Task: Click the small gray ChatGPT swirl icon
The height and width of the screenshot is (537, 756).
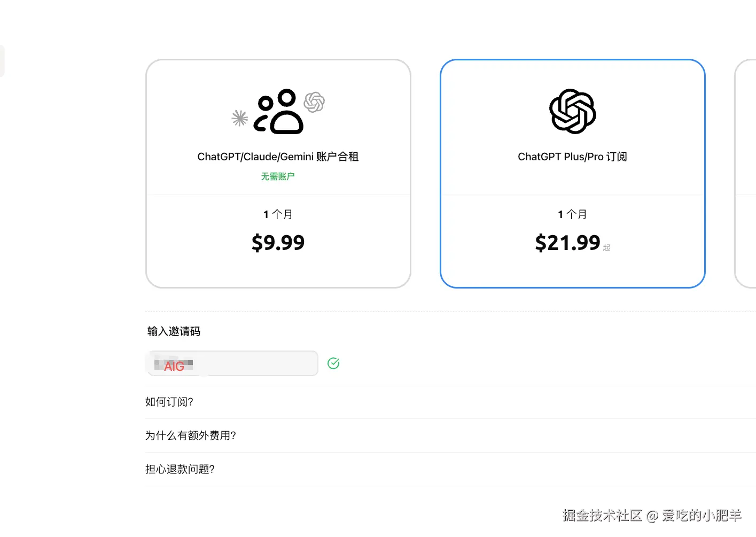Action: click(x=314, y=102)
